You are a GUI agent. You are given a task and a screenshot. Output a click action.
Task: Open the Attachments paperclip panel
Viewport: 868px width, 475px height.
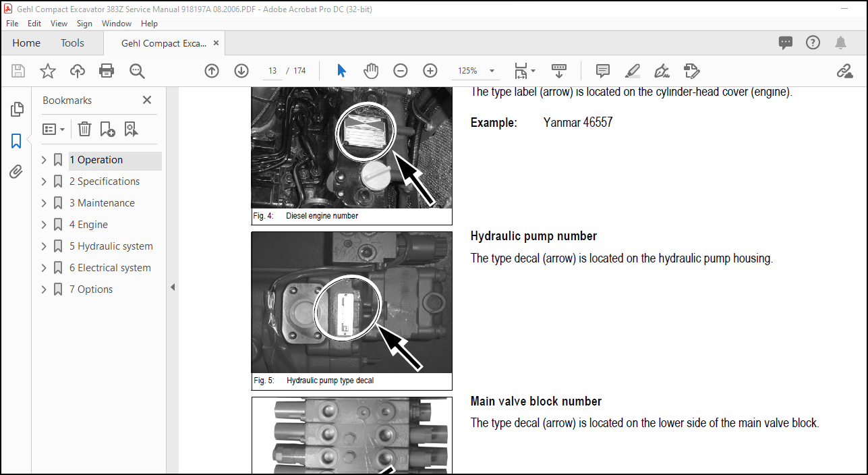[x=16, y=172]
